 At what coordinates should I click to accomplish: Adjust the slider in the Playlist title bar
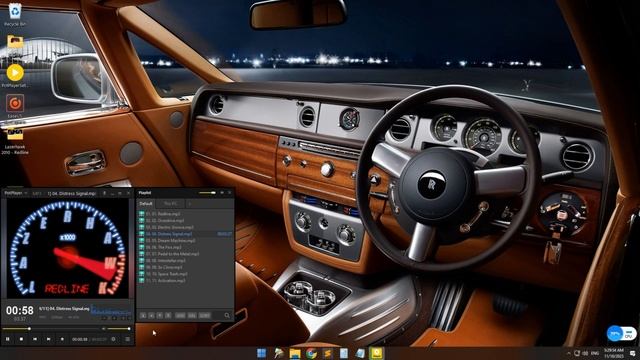[x=207, y=193]
